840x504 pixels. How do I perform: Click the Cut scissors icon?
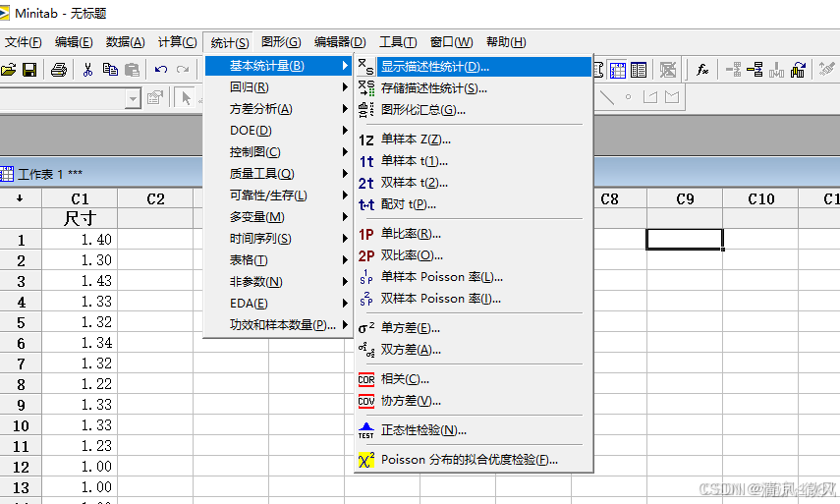tap(87, 70)
